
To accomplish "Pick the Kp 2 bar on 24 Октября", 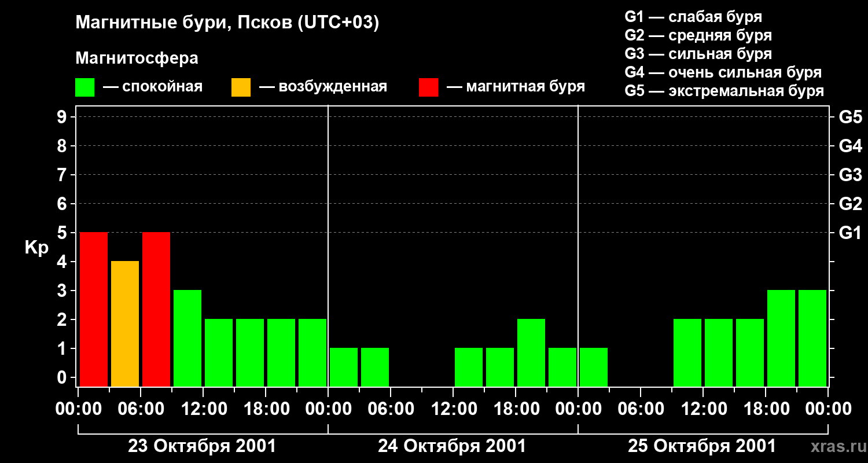I will [531, 352].
